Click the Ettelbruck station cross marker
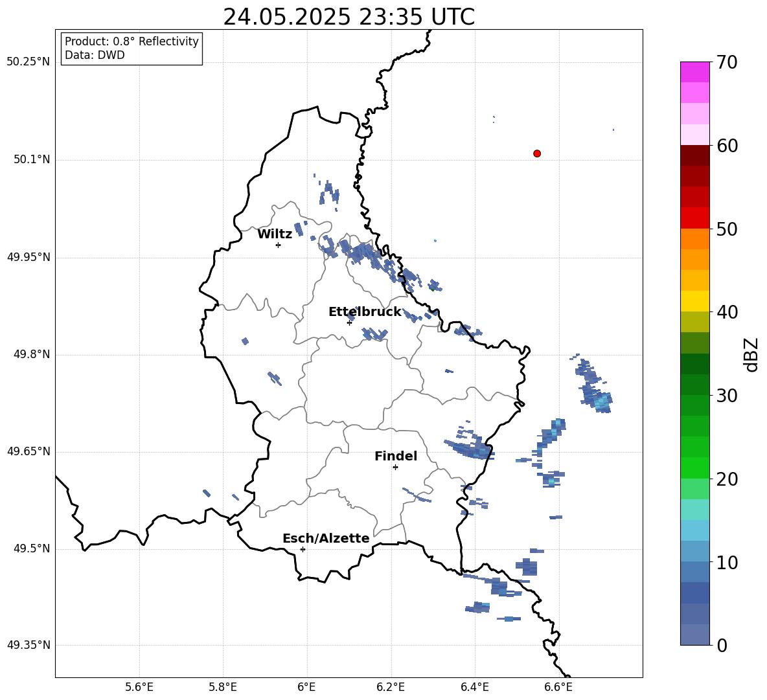The height and width of the screenshot is (700, 767). point(349,322)
